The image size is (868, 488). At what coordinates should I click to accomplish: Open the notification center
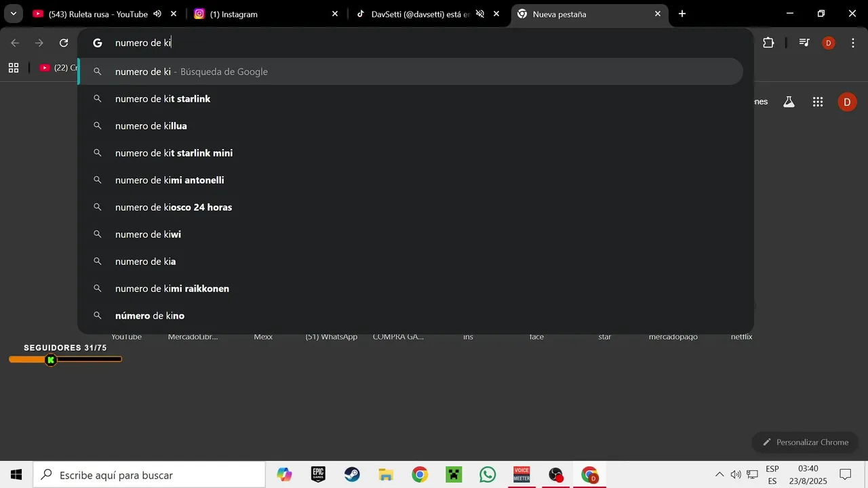846,474
